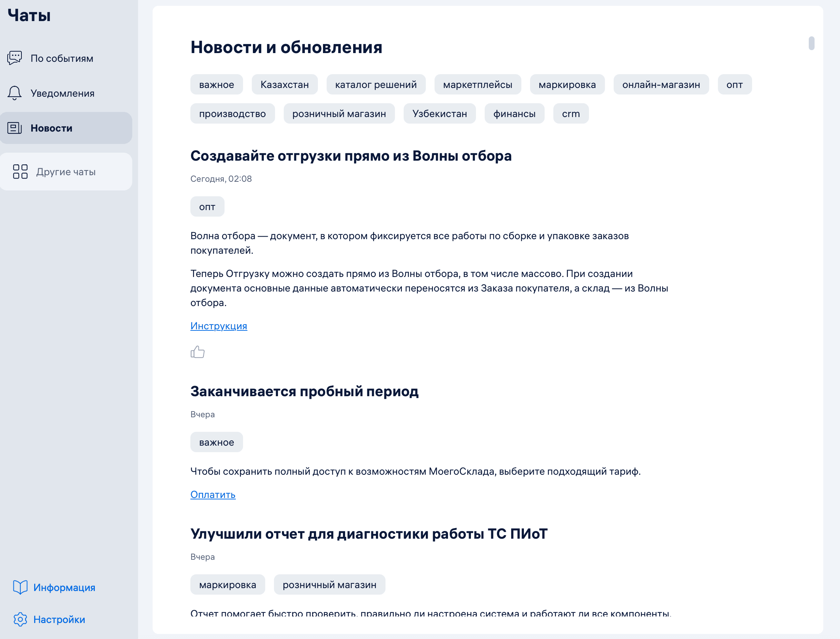Select the производство filter tag
Viewport: 840px width, 639px height.
click(233, 113)
